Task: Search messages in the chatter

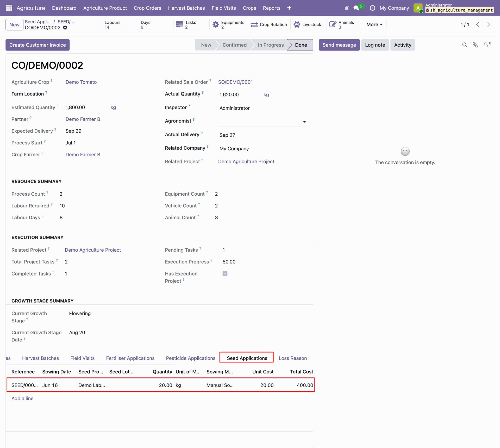Action: (x=465, y=45)
